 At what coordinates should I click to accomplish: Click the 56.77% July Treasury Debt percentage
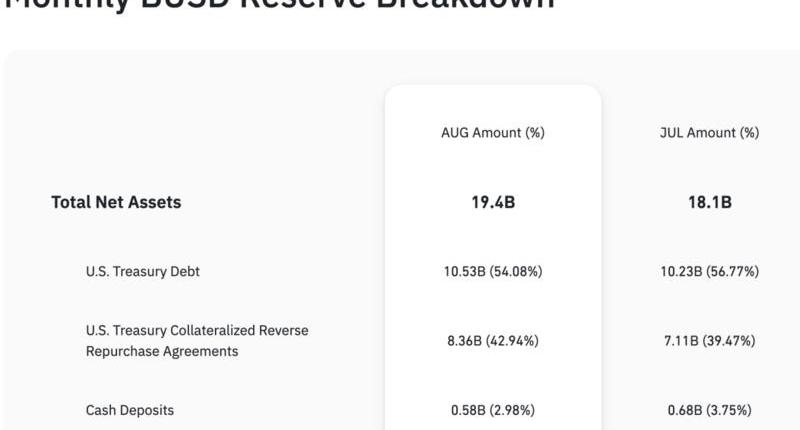pos(732,271)
